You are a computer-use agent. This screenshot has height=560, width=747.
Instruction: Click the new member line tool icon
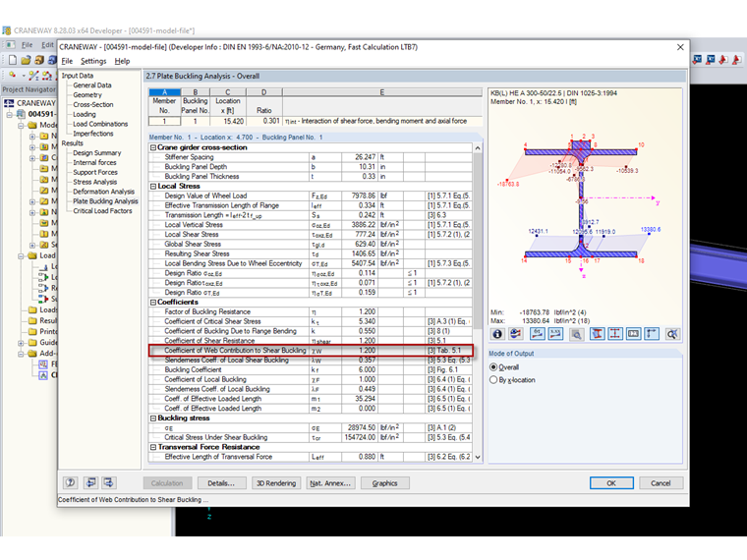(x=33, y=76)
